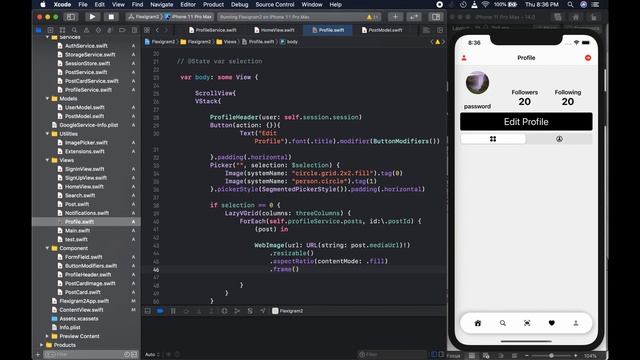
Task: Open the Library with the plus button
Action: click(395, 17)
